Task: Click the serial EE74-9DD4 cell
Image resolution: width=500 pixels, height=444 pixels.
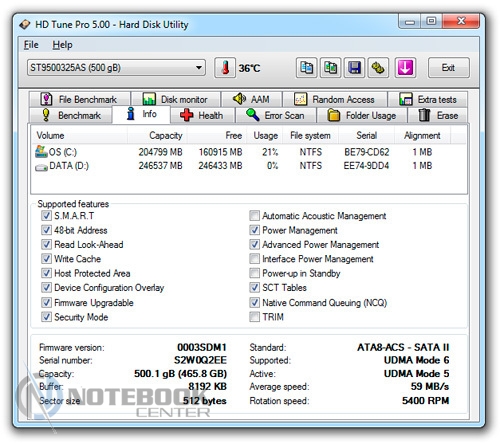Action: 366,166
